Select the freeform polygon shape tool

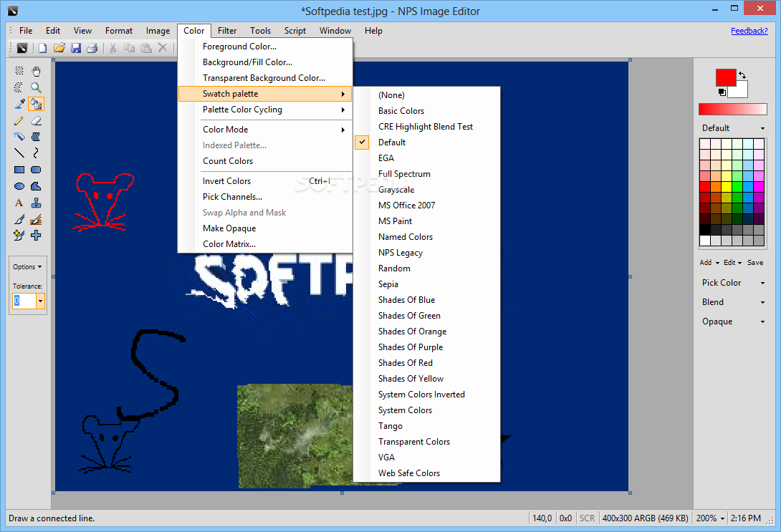click(36, 186)
